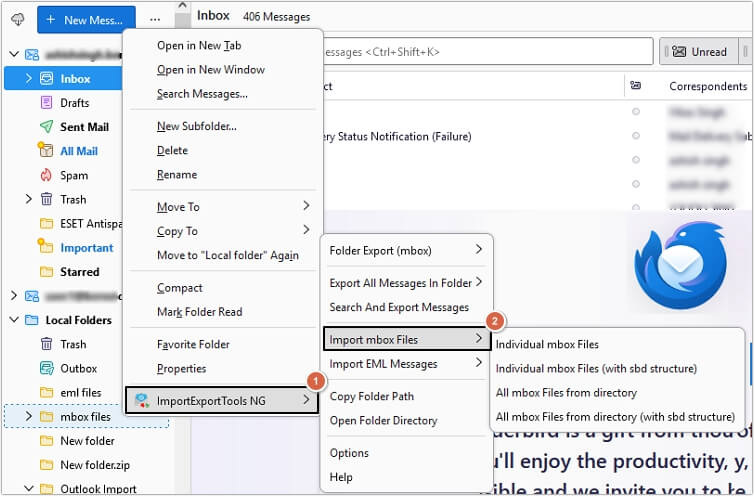755x497 pixels.
Task: Open the Move To submenu
Action: (223, 207)
